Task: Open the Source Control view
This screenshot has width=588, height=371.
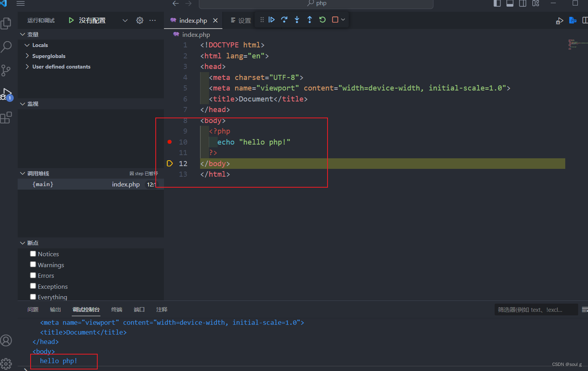Action: click(x=5, y=71)
